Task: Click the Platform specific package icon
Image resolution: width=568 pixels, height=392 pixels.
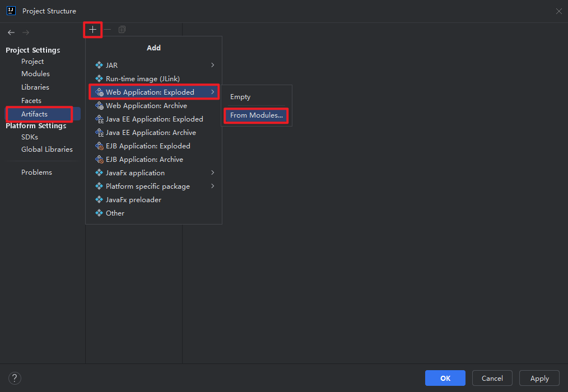Action: (99, 186)
